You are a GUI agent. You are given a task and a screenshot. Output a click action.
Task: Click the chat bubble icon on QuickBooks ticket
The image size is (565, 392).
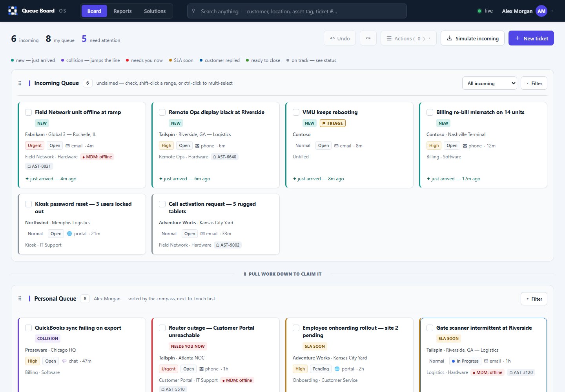pos(64,361)
